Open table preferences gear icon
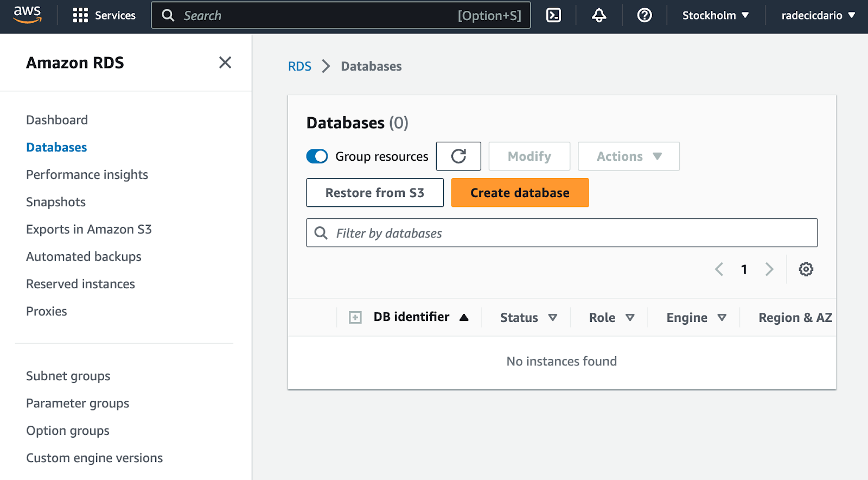Viewport: 868px width, 480px height. [806, 269]
